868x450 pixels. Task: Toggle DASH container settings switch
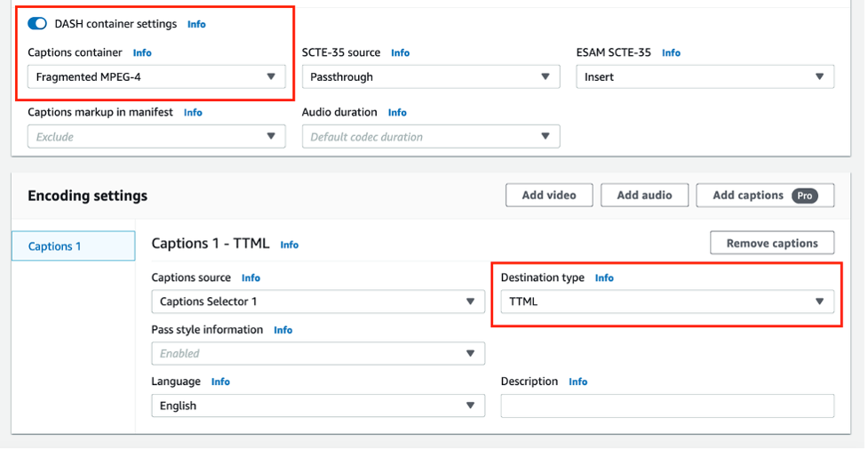point(37,24)
